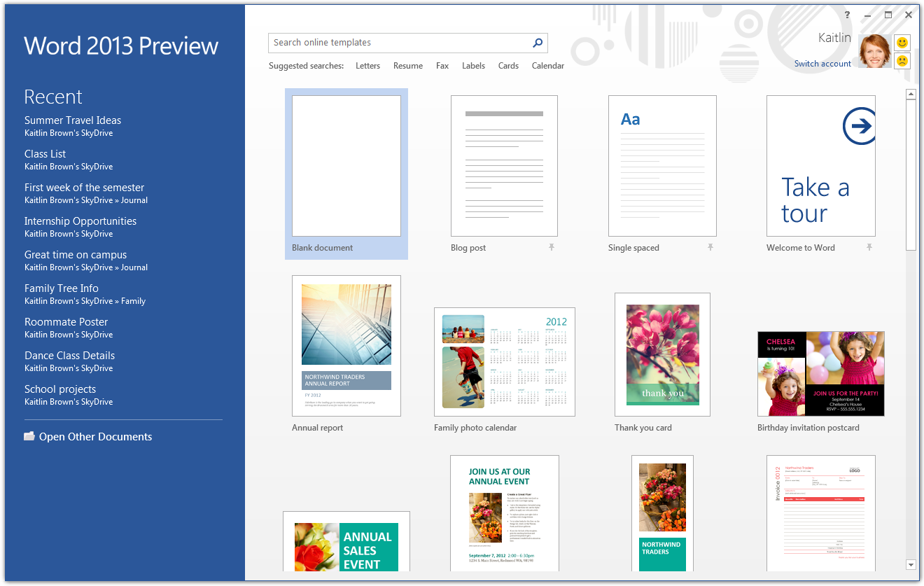This screenshot has height=586, width=924.
Task: Click the Help question mark icon
Action: [848, 15]
